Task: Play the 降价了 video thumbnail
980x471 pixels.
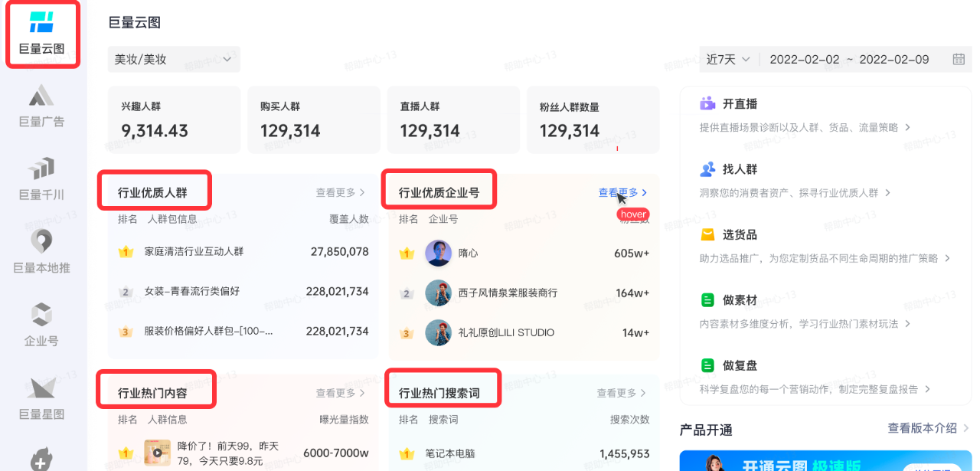Action: [x=157, y=453]
